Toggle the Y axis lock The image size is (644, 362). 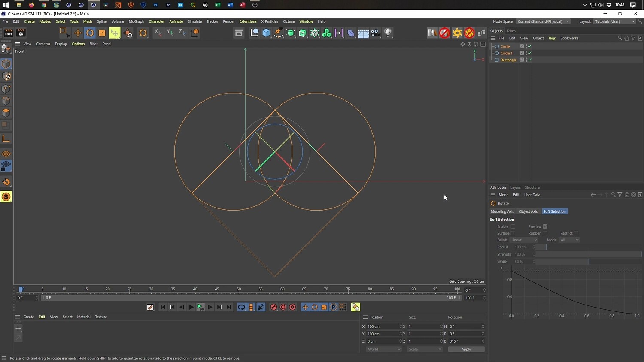(170, 33)
